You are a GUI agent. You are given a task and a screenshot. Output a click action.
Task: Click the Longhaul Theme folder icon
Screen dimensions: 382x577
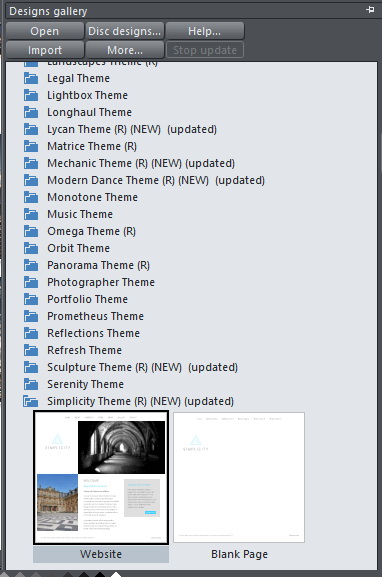[31, 112]
